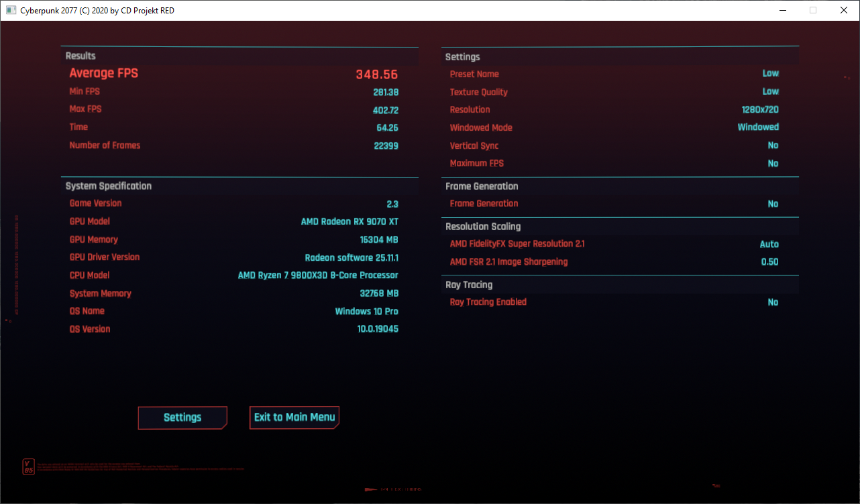860x504 pixels.
Task: Click the Results section heading
Action: click(x=80, y=56)
